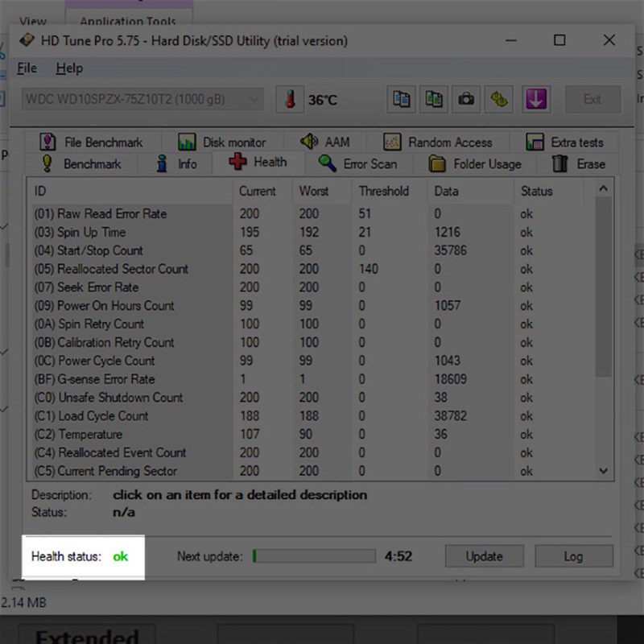Screen dimensions: 644x644
Task: Switch to the Extra tests tab
Action: [564, 142]
